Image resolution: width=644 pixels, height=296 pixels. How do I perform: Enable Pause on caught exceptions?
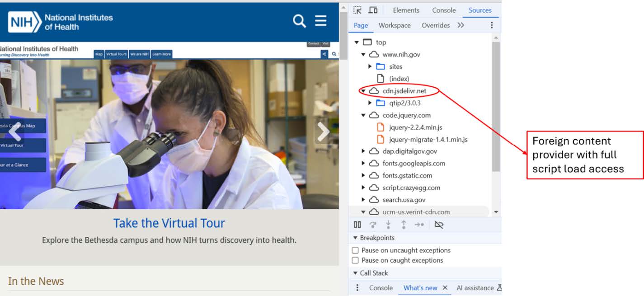[355, 260]
